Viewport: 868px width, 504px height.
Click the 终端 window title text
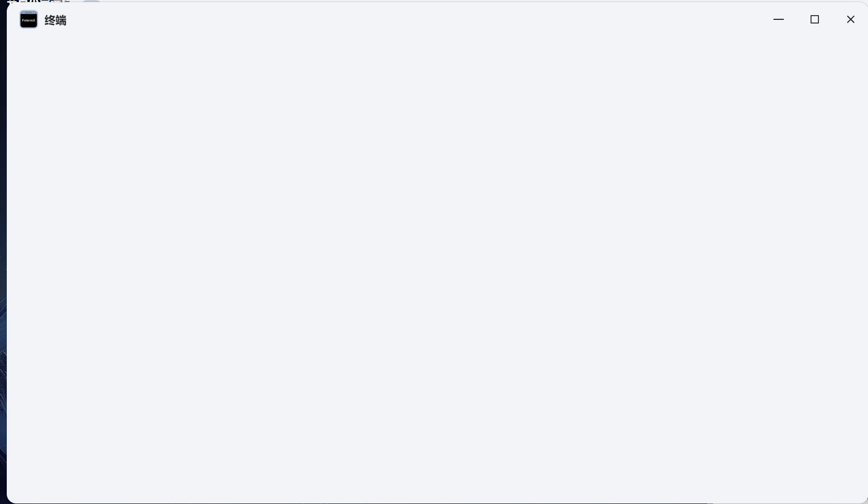pos(55,20)
